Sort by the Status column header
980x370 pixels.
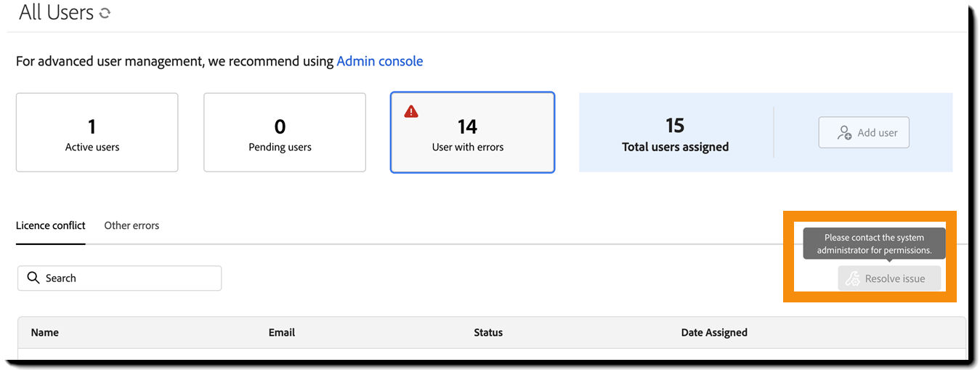coord(488,332)
